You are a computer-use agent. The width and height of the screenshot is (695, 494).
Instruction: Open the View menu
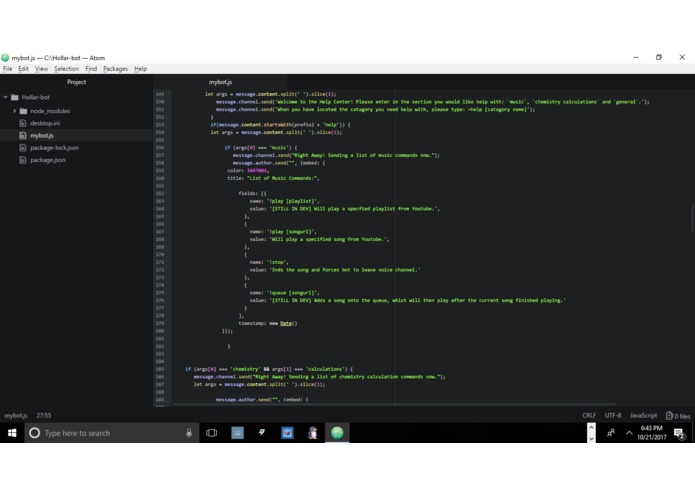click(41, 69)
